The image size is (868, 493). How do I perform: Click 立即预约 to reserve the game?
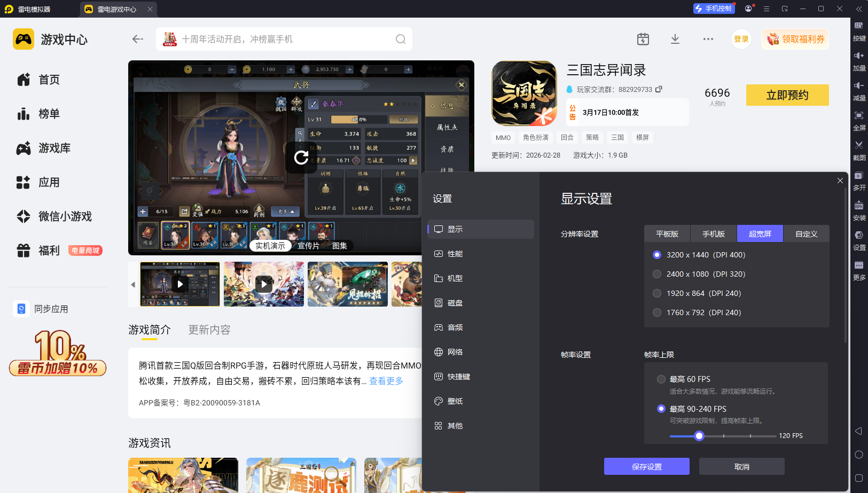tap(787, 95)
